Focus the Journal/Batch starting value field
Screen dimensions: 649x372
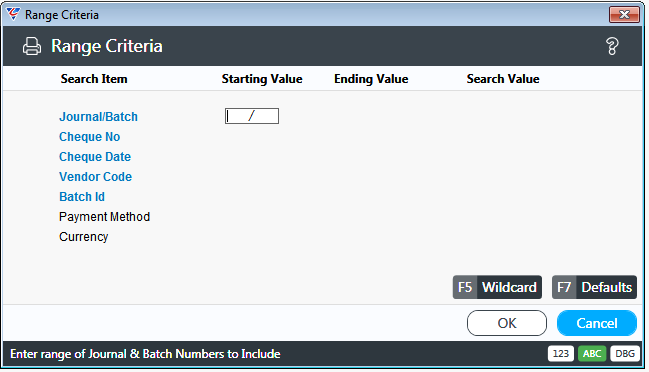pos(252,116)
